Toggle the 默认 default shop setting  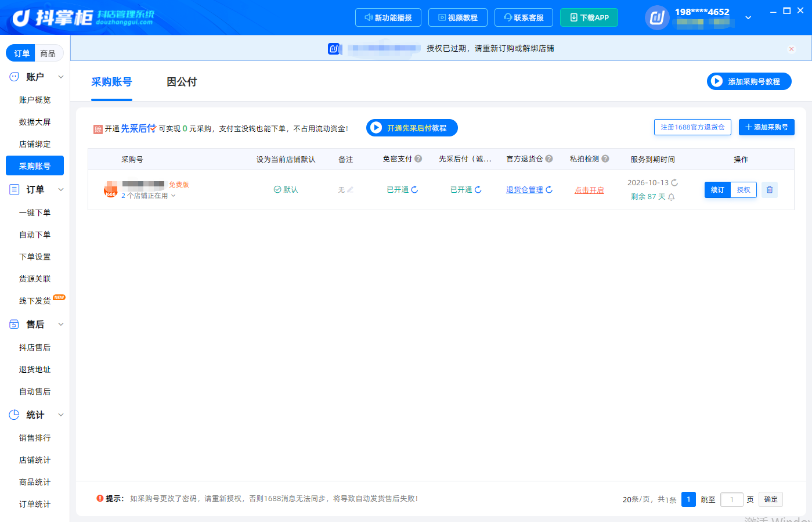(x=286, y=190)
